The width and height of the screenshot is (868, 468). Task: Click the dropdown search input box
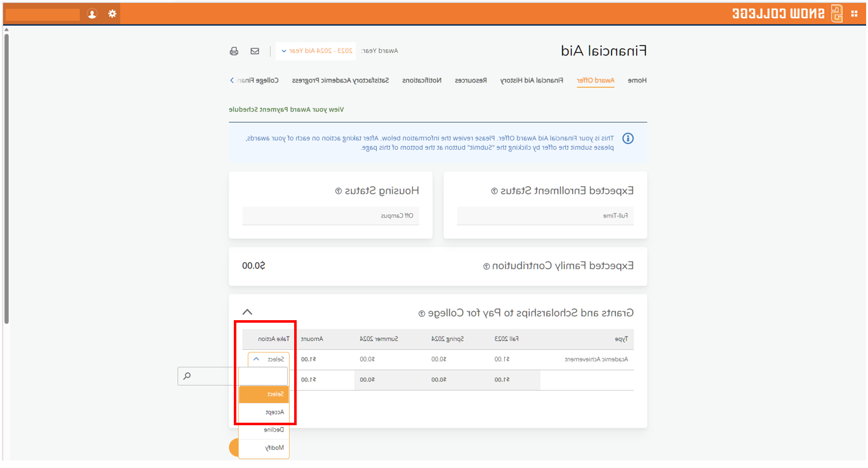[263, 376]
